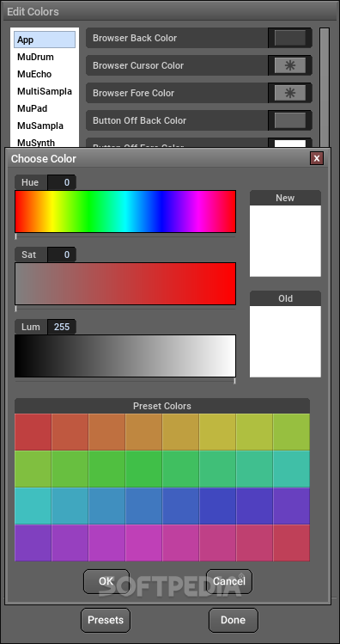Select MultiSampla in the module list
This screenshot has height=644, width=340.
coord(45,92)
